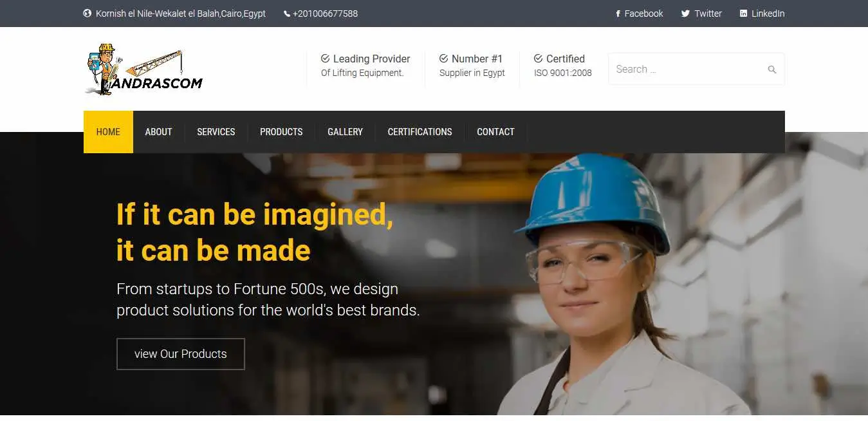Navigate to Certifications
Image resolution: width=868 pixels, height=421 pixels.
click(x=420, y=132)
